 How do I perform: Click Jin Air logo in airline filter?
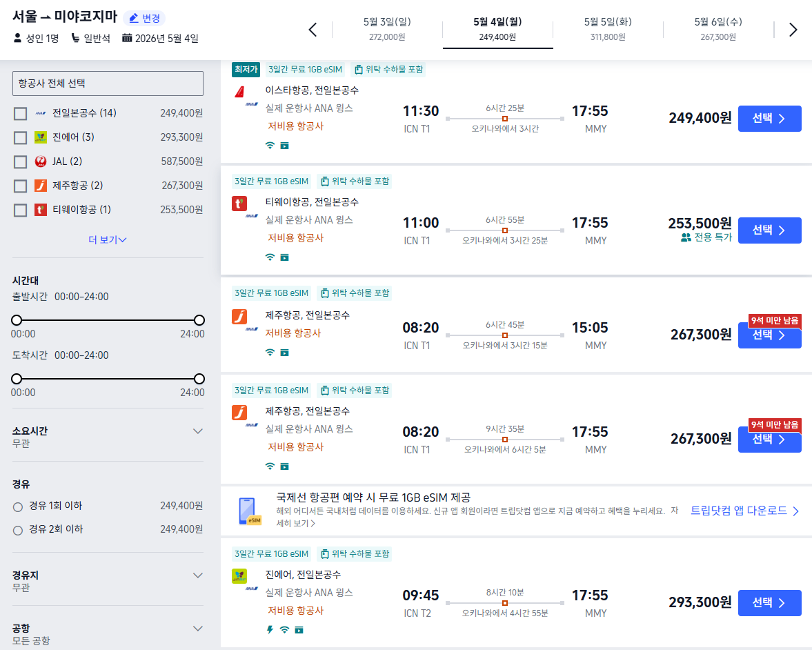41,137
